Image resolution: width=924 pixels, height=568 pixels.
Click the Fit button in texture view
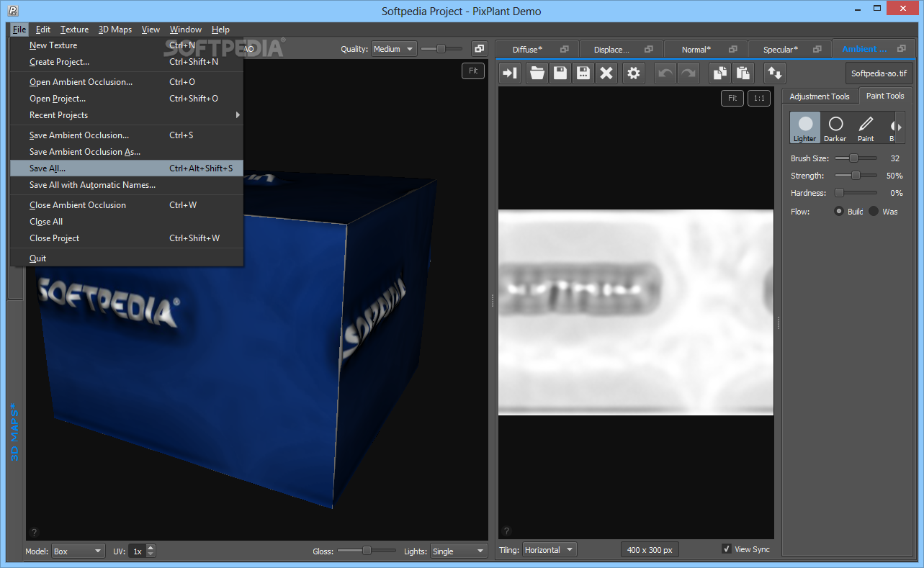click(732, 98)
